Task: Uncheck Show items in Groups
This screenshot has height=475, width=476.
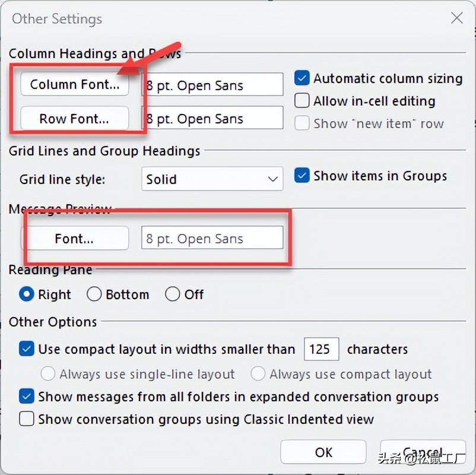Action: point(302,176)
